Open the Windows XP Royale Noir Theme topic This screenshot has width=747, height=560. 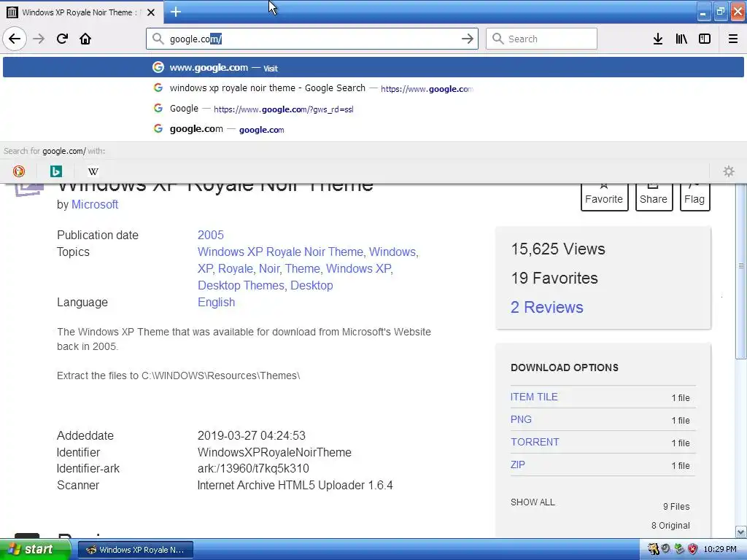tap(280, 252)
